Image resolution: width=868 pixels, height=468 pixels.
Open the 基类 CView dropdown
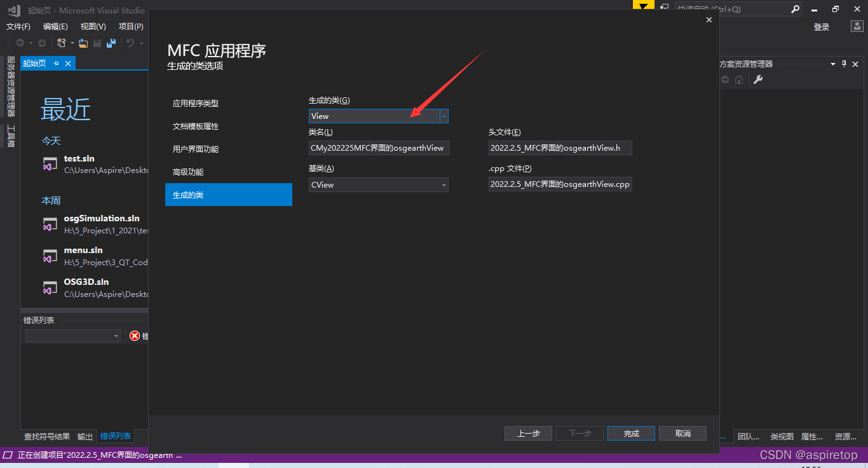(444, 184)
